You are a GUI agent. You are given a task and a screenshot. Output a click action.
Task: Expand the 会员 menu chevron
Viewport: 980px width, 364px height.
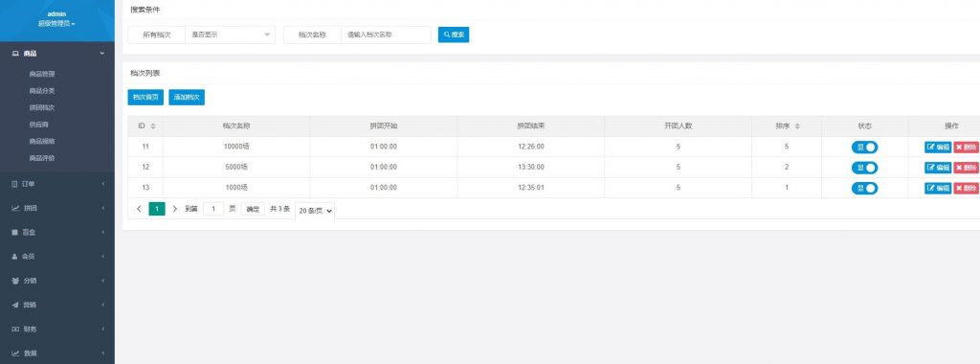tap(102, 257)
